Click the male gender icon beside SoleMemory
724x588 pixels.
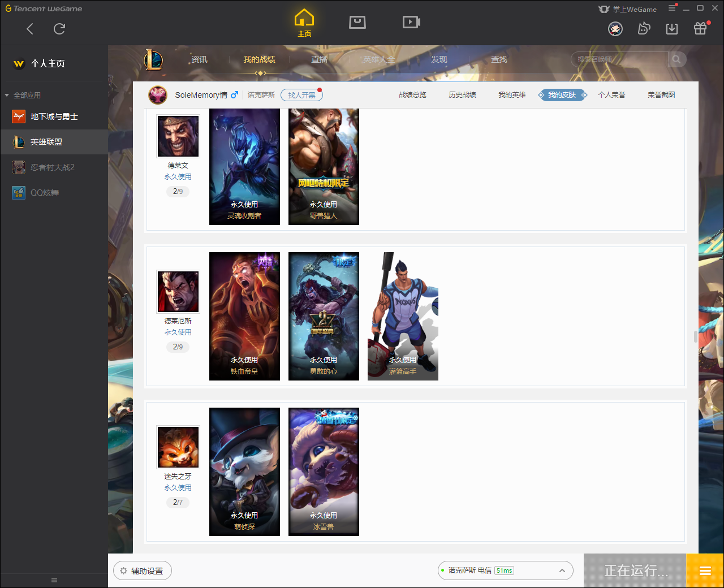point(234,95)
